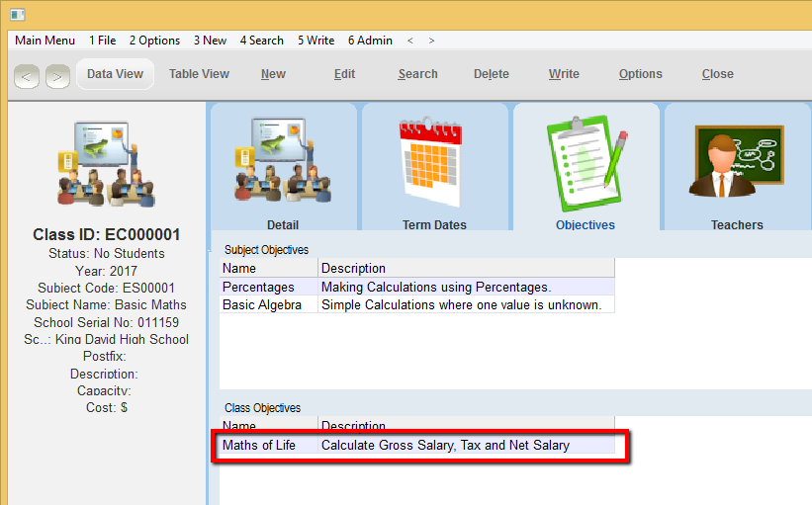This screenshot has width=812, height=505.
Task: Switch to Data View
Action: coord(115,74)
